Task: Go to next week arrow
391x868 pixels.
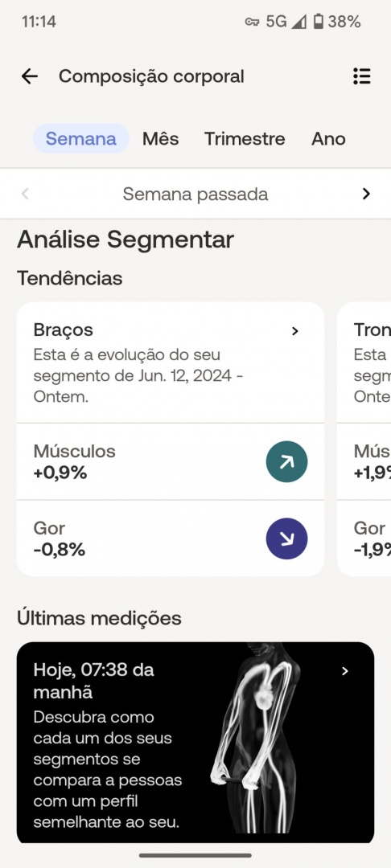Action: coord(365,194)
